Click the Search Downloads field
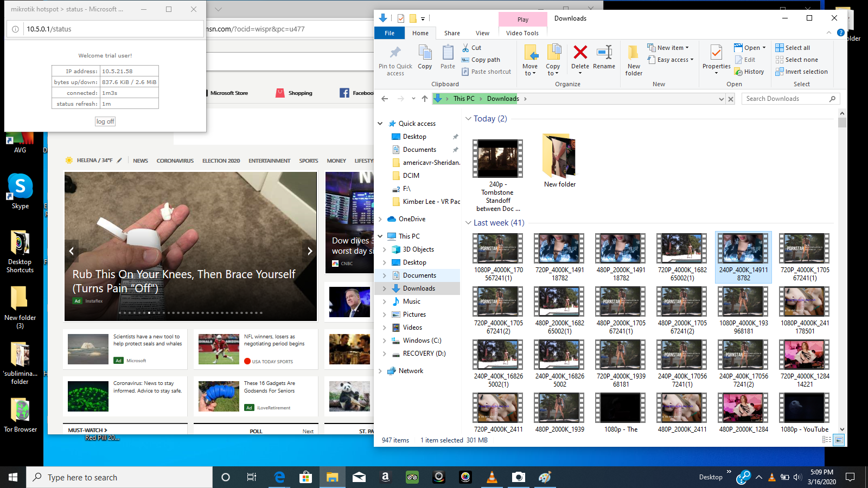The width and height of the screenshot is (868, 488). click(x=786, y=99)
